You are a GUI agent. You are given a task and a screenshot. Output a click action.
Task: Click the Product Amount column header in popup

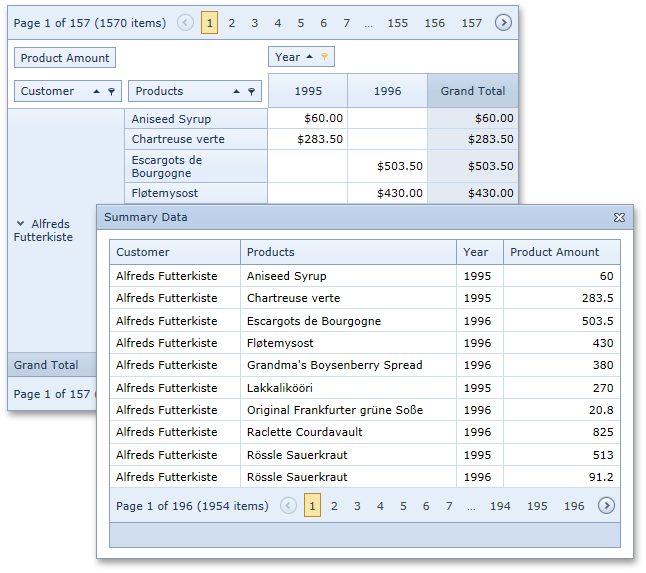[560, 252]
